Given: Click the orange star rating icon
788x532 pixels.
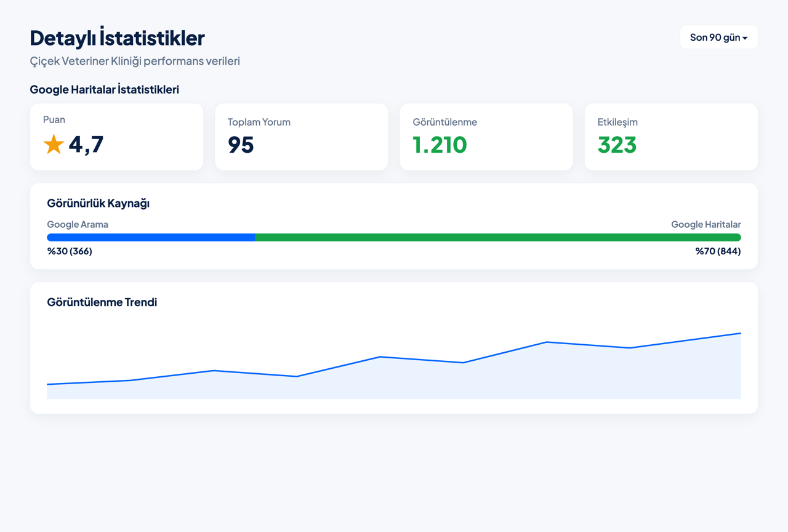Looking at the screenshot, I should [x=54, y=145].
